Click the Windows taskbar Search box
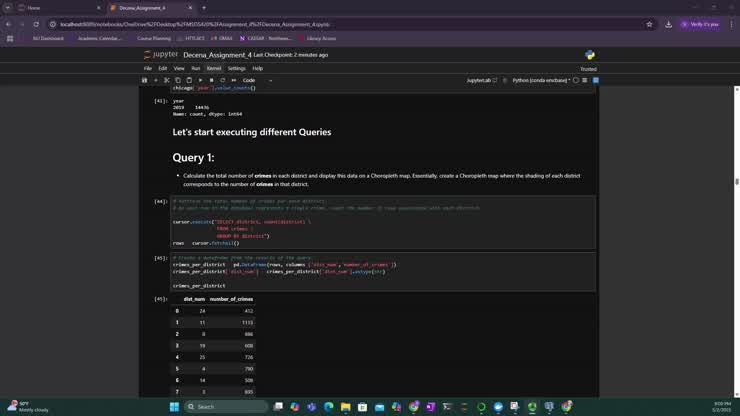 click(x=226, y=407)
